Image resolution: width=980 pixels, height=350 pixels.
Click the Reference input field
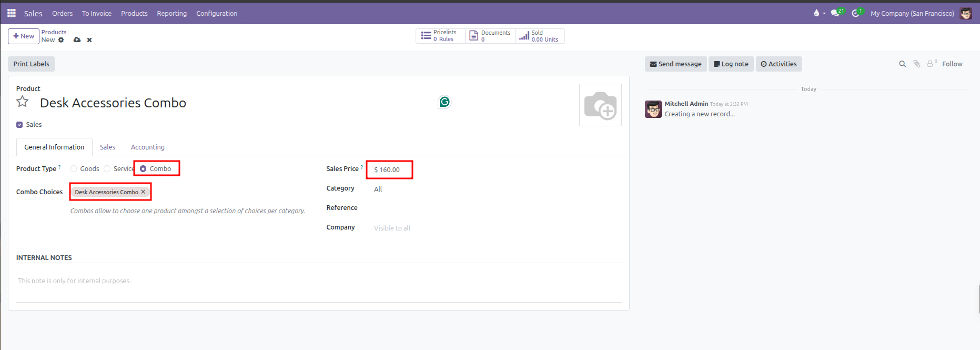point(497,208)
